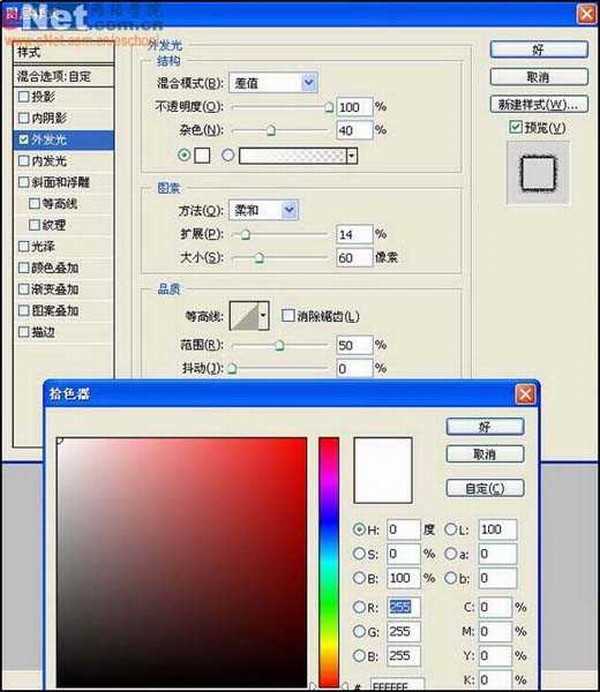Select 斜面和浮雕 in styles list
Image resolution: width=600 pixels, height=692 pixels.
pyautogui.click(x=24, y=183)
